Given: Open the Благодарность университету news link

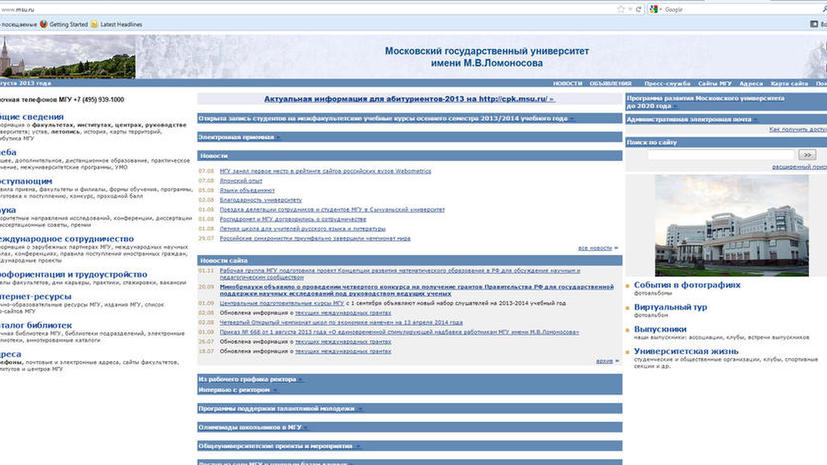Looking at the screenshot, I should (261, 200).
